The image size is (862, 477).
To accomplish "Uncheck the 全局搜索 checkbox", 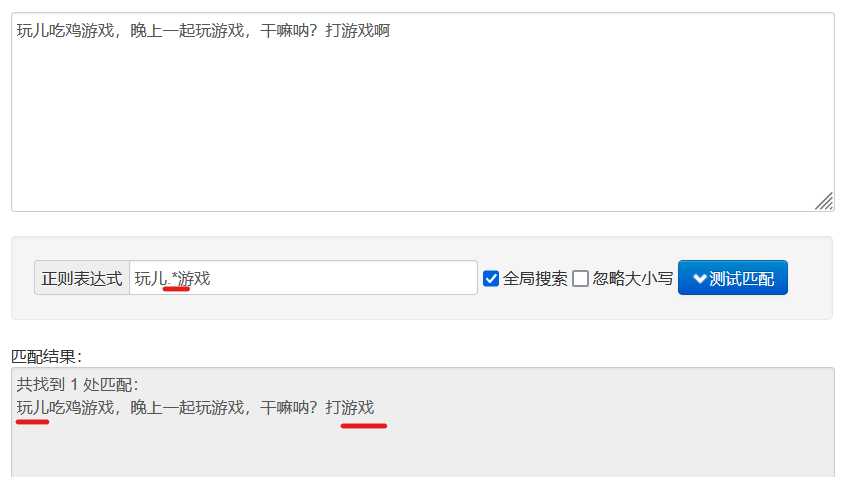I will point(491,279).
